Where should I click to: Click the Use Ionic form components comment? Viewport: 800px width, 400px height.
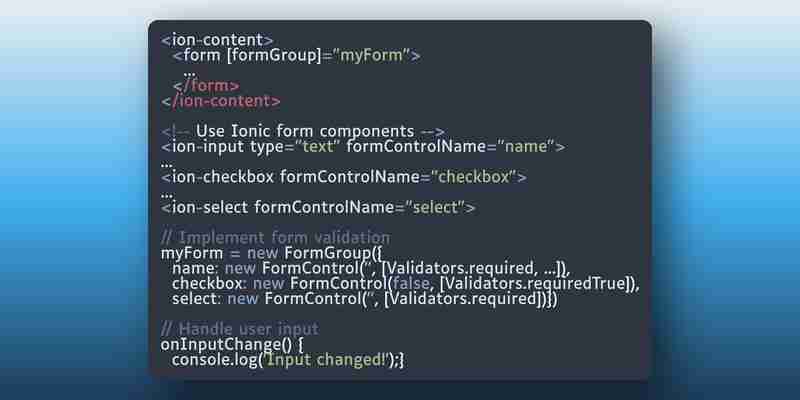coord(303,131)
